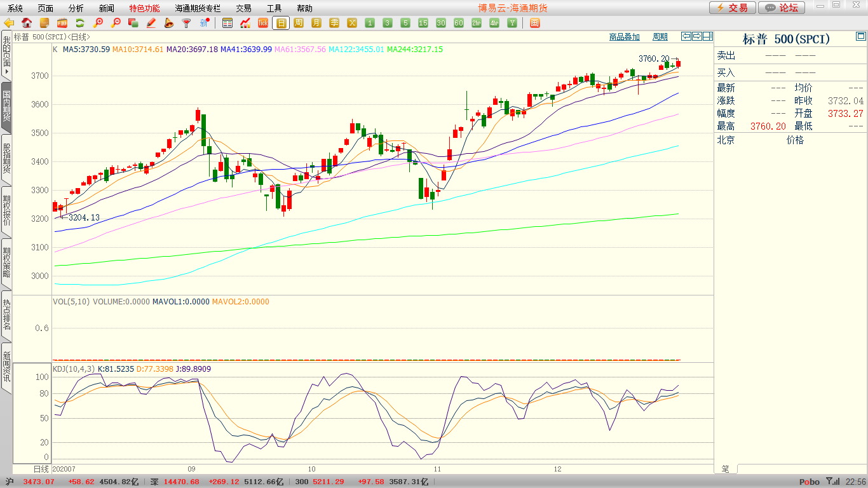Click the 周期 link
The image size is (868, 488).
pyautogui.click(x=660, y=37)
